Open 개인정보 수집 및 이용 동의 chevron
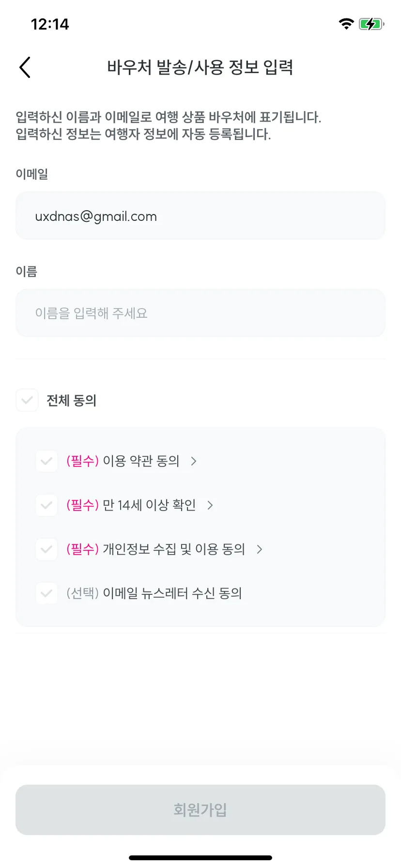The image size is (401, 868). [260, 549]
